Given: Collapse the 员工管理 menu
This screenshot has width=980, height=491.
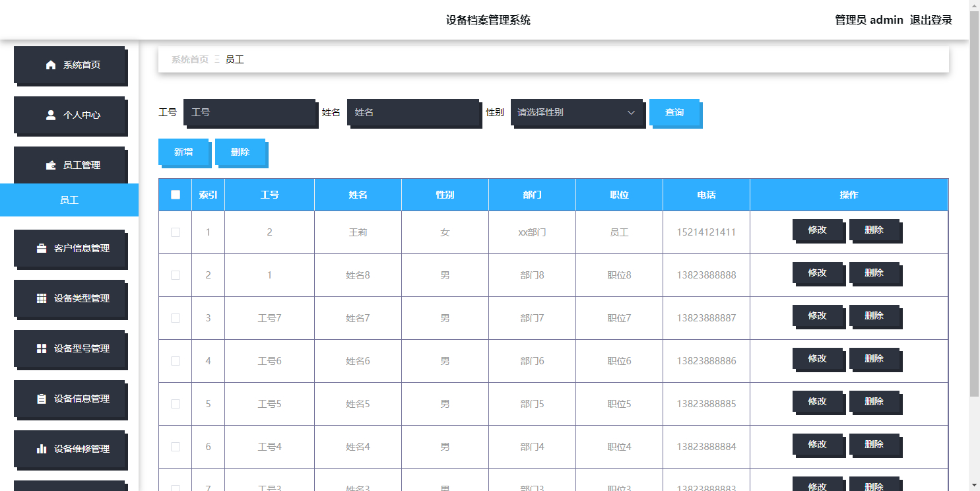Looking at the screenshot, I should coord(69,165).
